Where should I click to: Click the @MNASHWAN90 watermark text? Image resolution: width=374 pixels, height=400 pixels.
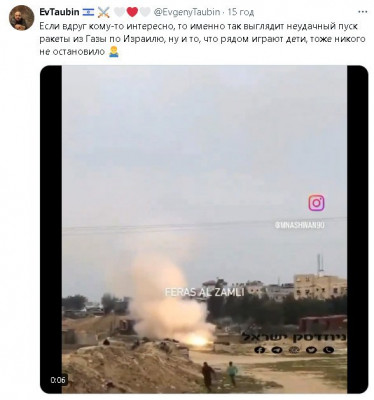(300, 225)
